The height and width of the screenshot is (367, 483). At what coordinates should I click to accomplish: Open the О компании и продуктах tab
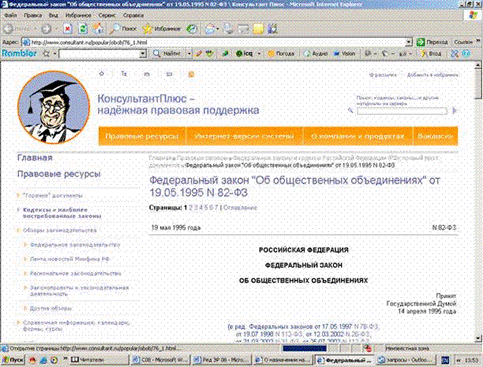click(358, 136)
